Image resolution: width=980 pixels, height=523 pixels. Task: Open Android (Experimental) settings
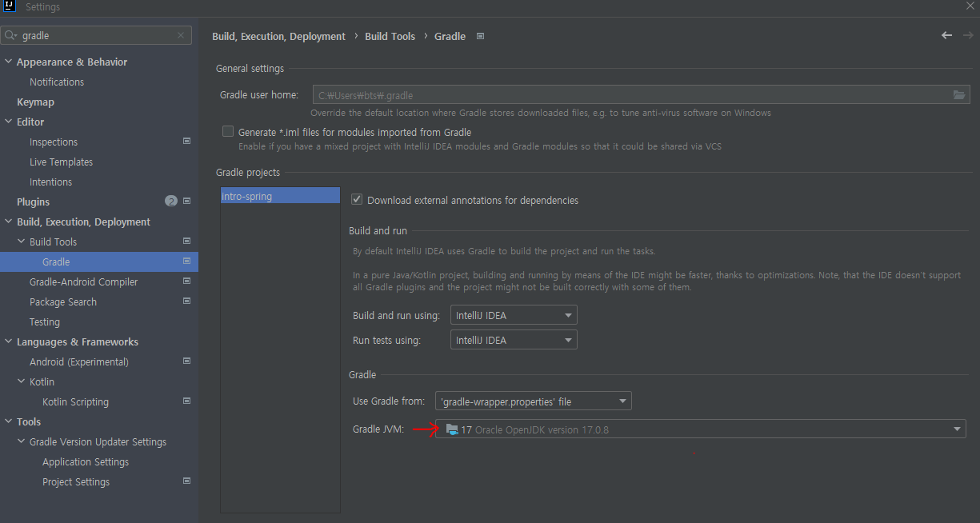[x=79, y=361]
